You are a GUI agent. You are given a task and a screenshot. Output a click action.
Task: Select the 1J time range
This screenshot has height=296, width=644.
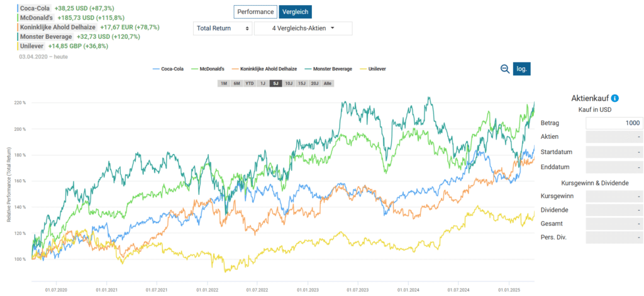pos(262,84)
